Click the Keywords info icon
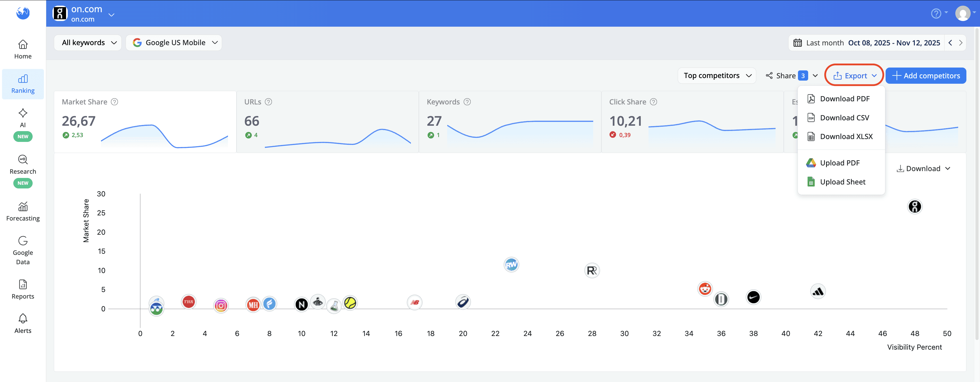 467,102
